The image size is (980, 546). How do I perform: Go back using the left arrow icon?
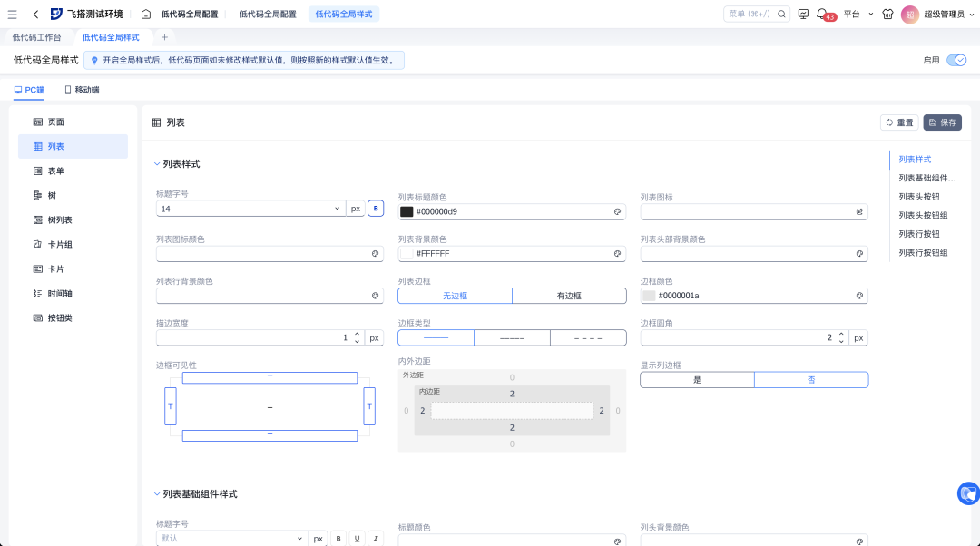point(35,14)
